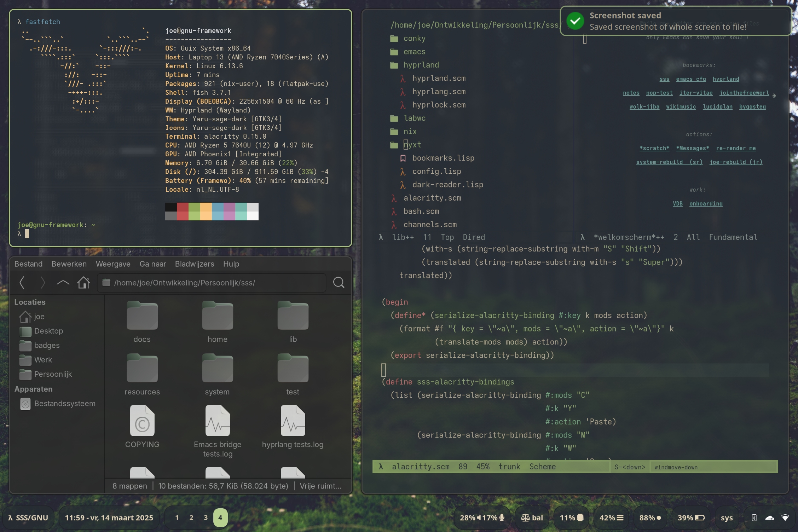
Task: Open the file manager search
Action: coord(339,283)
